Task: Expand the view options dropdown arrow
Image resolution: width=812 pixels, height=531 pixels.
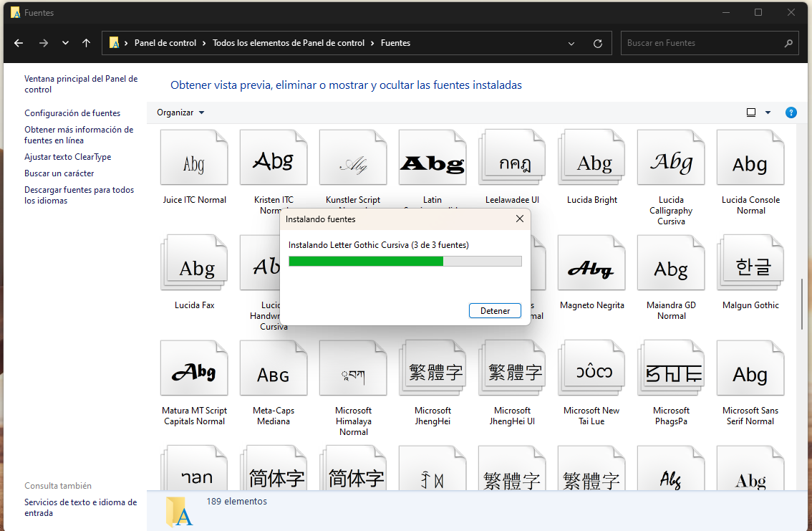Action: coord(768,113)
